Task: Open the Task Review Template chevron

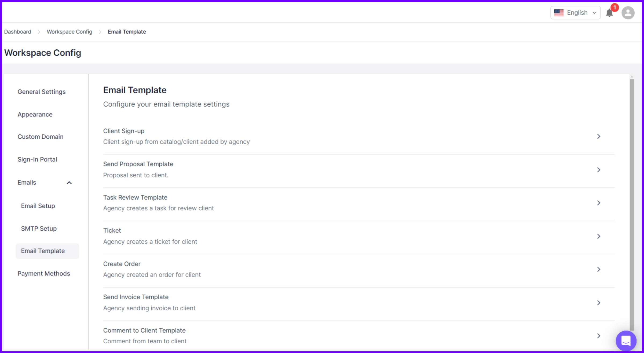Action: coord(599,203)
